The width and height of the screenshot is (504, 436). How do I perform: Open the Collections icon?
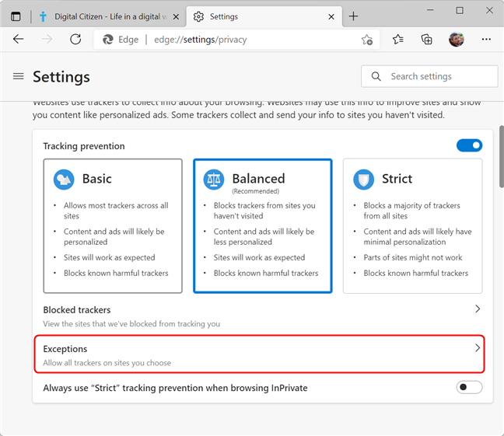click(x=426, y=39)
